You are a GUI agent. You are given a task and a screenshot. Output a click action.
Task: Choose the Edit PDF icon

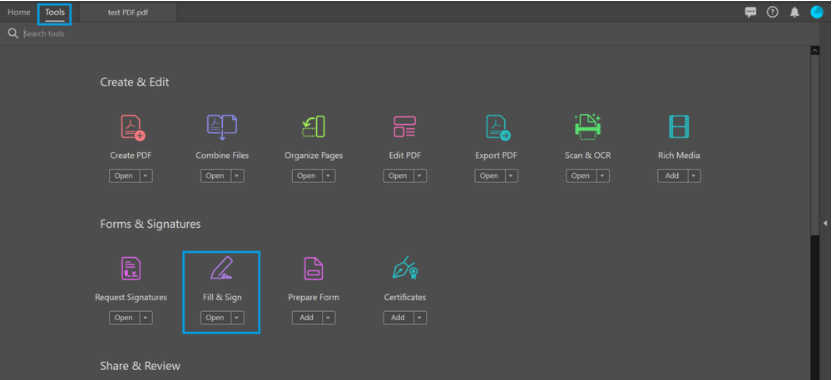pos(404,127)
